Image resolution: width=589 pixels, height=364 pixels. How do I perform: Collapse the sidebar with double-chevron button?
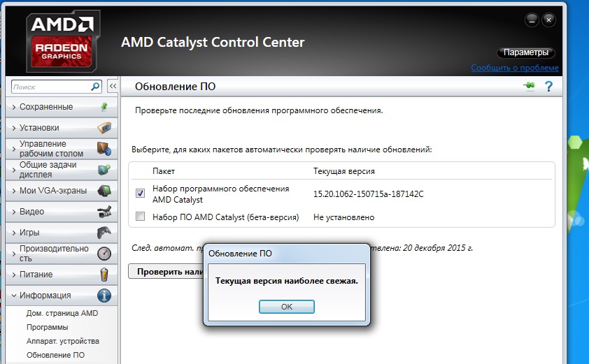click(x=112, y=87)
